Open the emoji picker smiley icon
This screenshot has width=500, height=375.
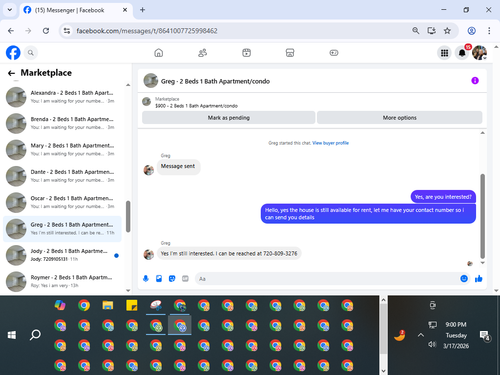(464, 279)
